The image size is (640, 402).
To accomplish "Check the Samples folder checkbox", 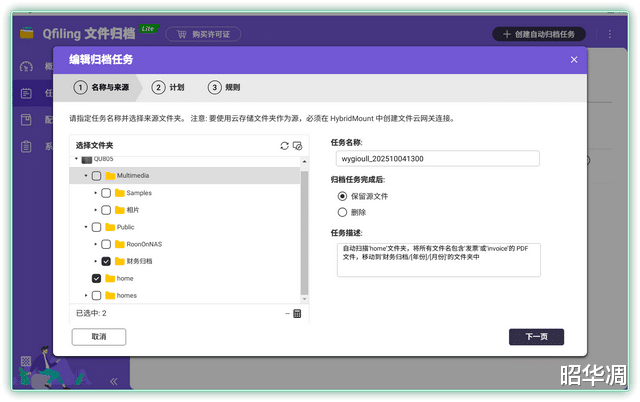I will [106, 193].
